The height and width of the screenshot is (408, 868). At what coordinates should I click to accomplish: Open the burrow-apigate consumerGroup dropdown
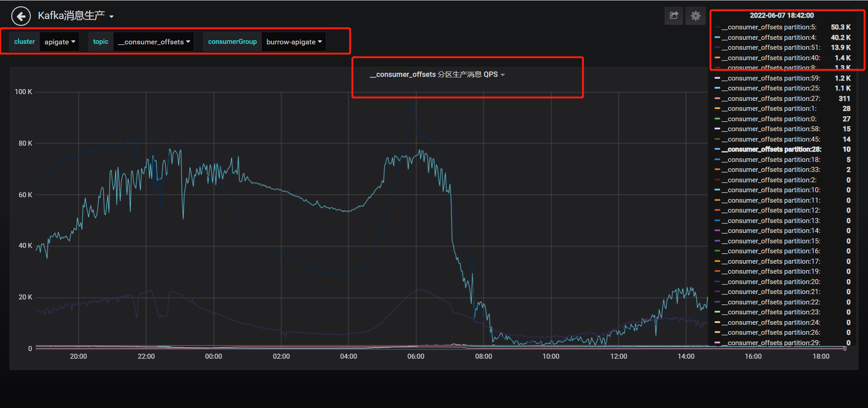point(294,42)
